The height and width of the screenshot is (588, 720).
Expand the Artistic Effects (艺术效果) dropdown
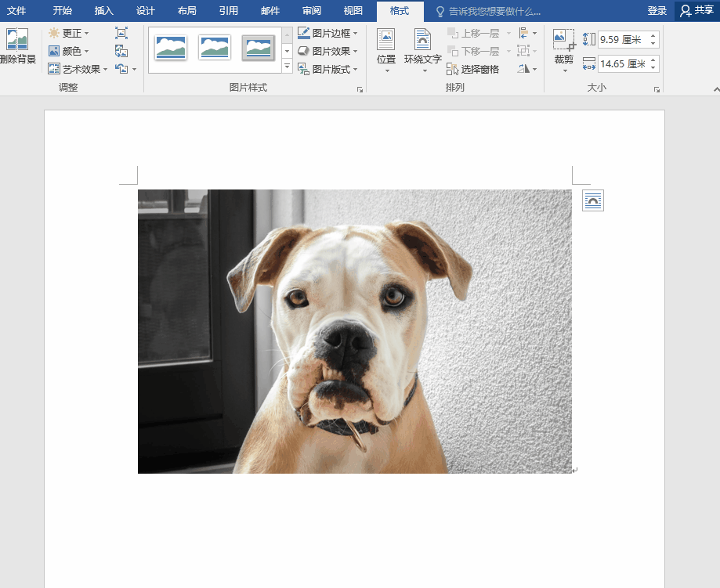coord(77,69)
